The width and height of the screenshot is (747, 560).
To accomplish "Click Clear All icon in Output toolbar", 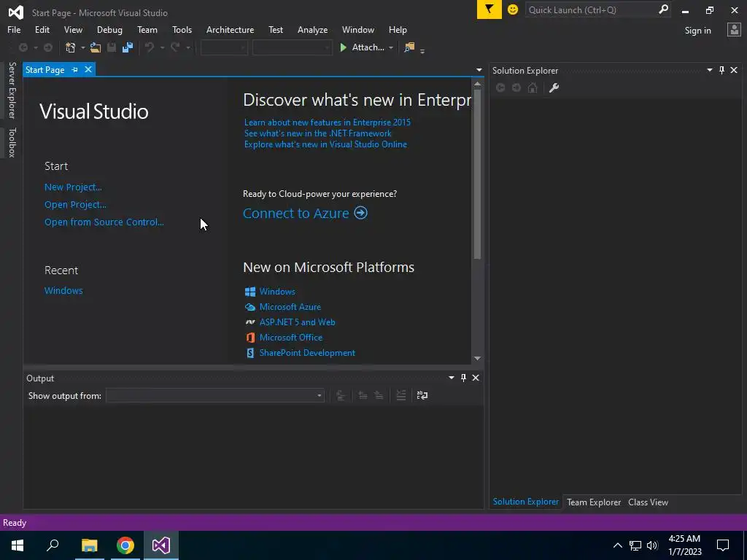I will coord(401,395).
